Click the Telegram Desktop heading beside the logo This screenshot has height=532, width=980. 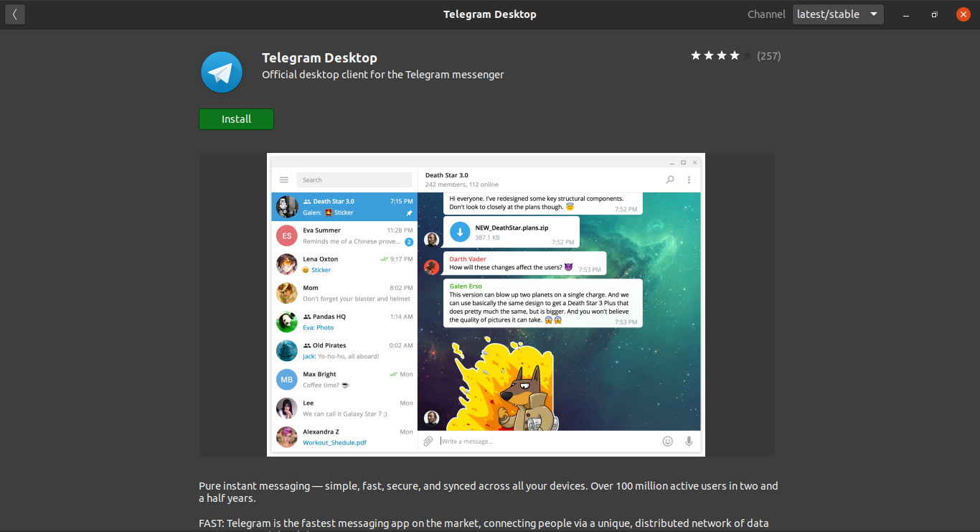pos(319,58)
